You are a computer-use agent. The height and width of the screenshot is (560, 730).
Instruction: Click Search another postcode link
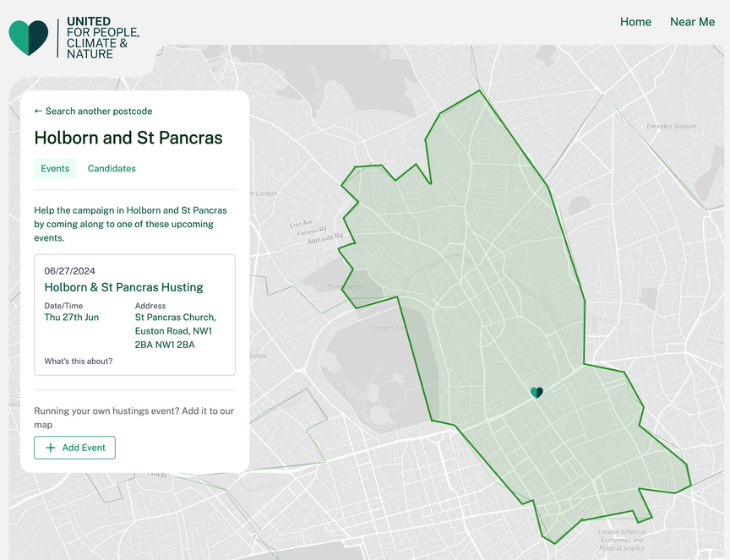[93, 111]
